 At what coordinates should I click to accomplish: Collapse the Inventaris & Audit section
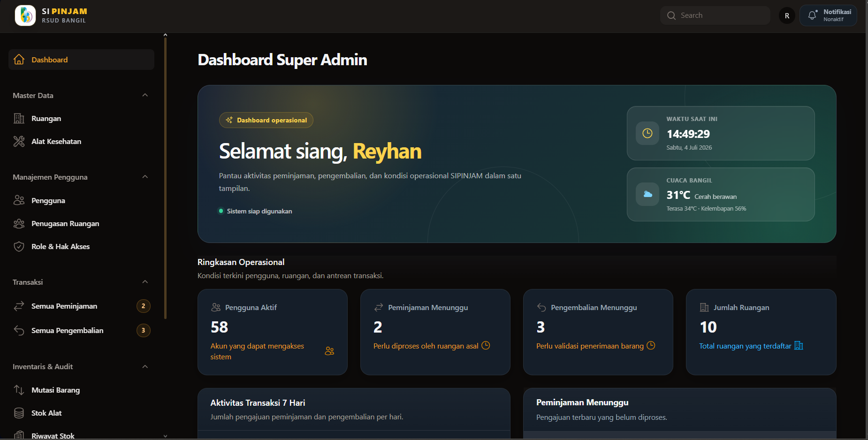(x=145, y=366)
